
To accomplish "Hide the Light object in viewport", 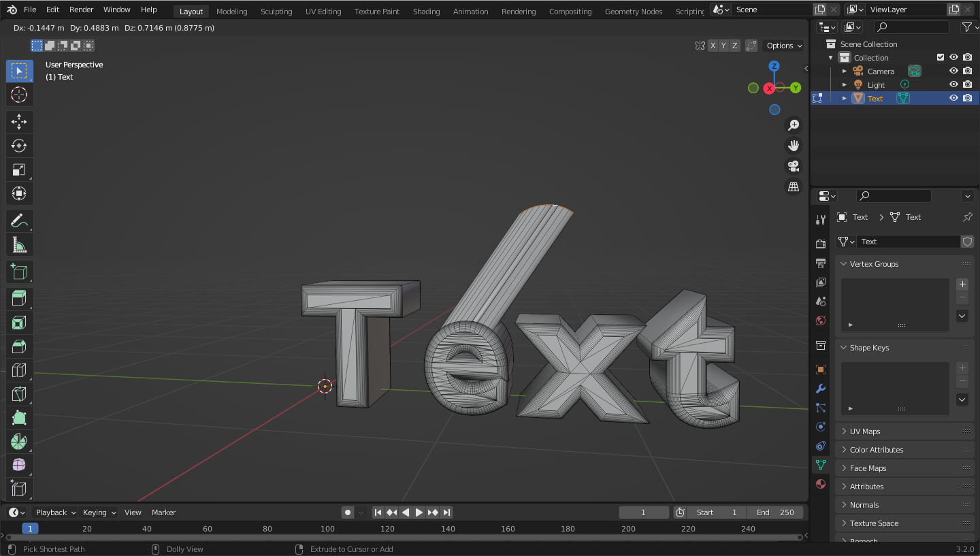I will [x=954, y=84].
